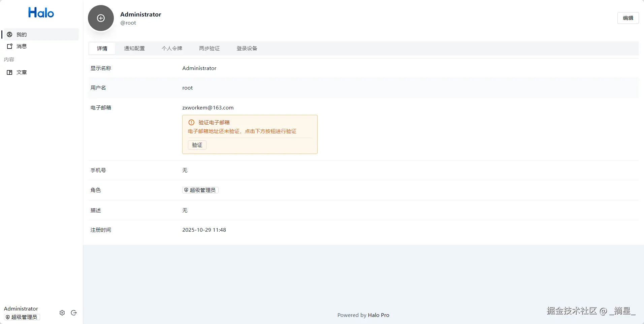Screen dimensions: 644x324
Task: Click the Administrator heading at top
Action: (141, 14)
